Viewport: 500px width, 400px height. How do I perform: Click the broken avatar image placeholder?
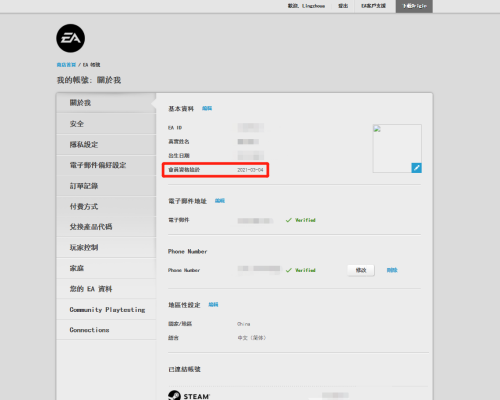coord(397,148)
